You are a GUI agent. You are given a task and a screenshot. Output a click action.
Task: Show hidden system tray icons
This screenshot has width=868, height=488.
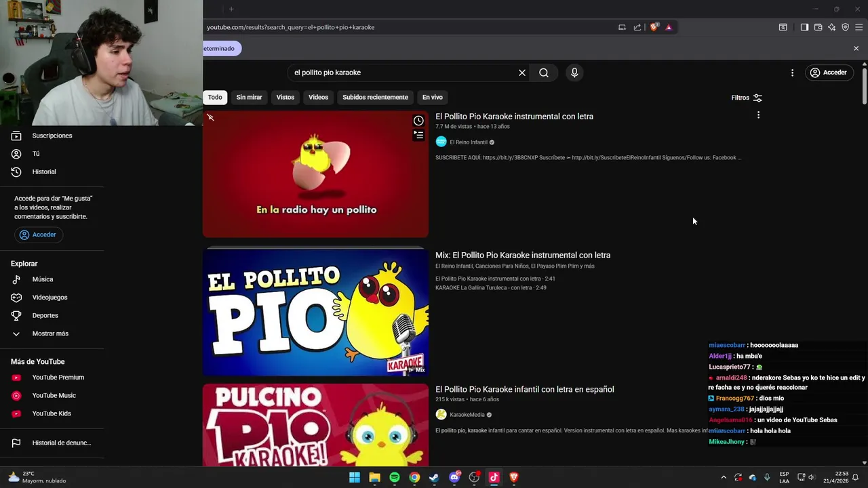coord(724,477)
